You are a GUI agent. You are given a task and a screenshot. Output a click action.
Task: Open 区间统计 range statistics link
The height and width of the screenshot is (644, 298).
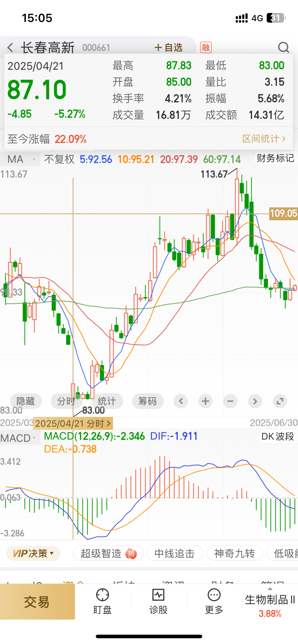click(264, 139)
